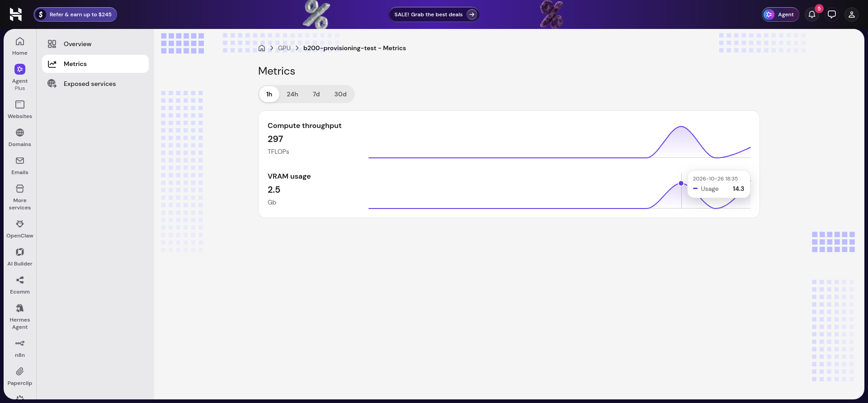
Task: Open the Emails section
Action: (x=20, y=166)
